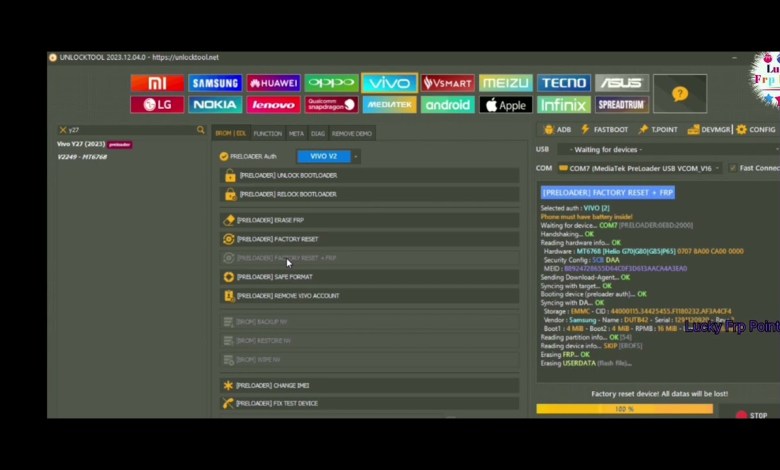Switch to the REMOVE DEMO tab
This screenshot has width=780, height=470.
point(352,133)
